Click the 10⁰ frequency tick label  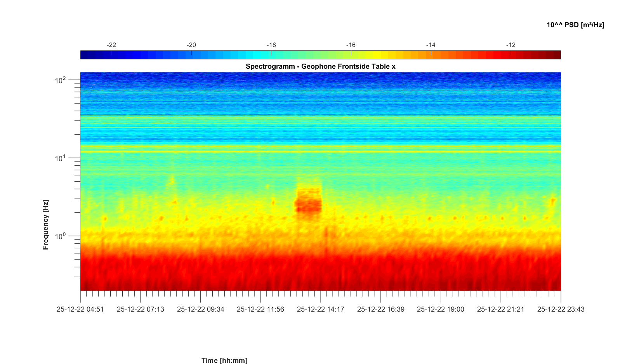[61, 236]
